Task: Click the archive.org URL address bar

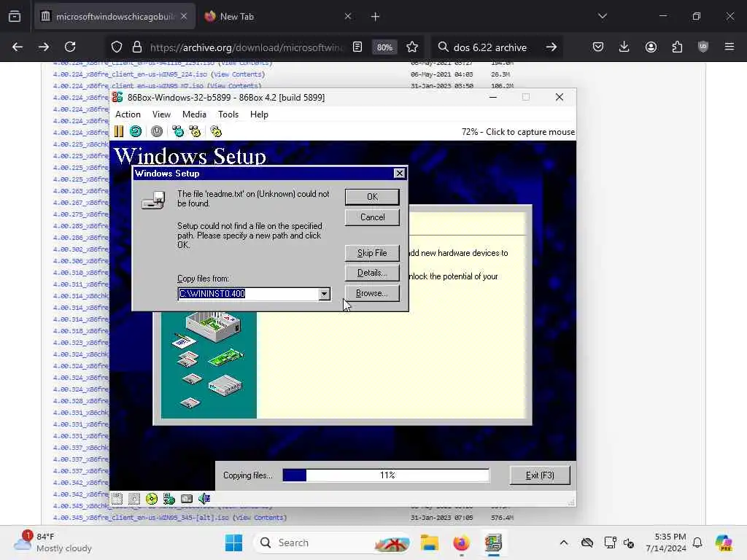Action: [246, 47]
